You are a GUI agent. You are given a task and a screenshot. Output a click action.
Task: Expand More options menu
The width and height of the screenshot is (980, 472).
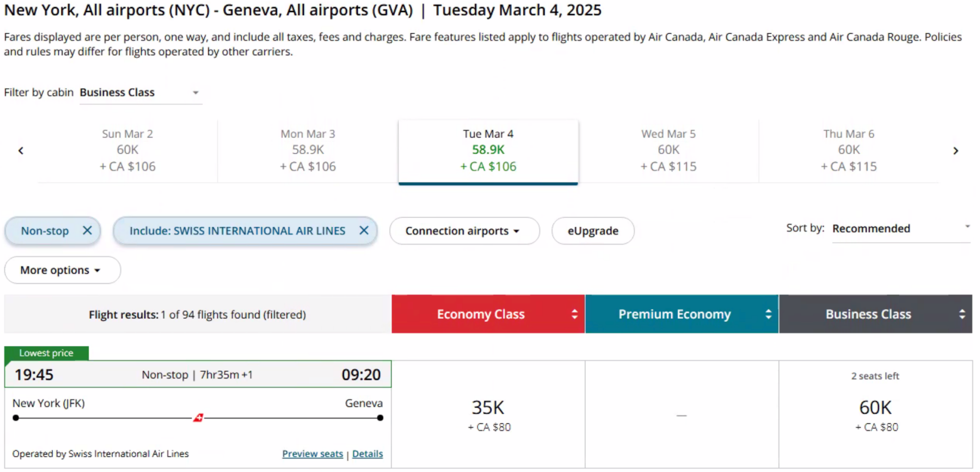click(x=62, y=270)
